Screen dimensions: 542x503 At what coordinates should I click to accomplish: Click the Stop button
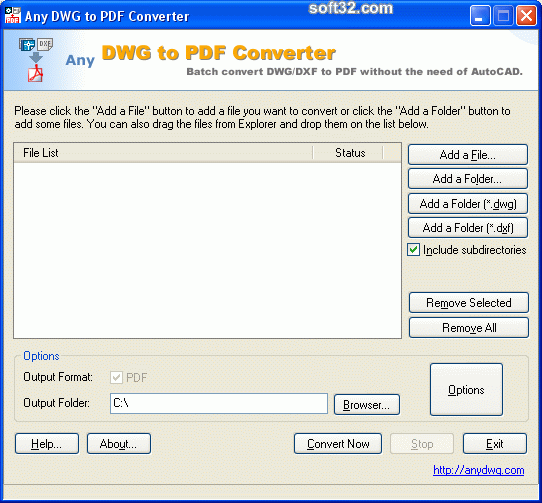tap(422, 444)
